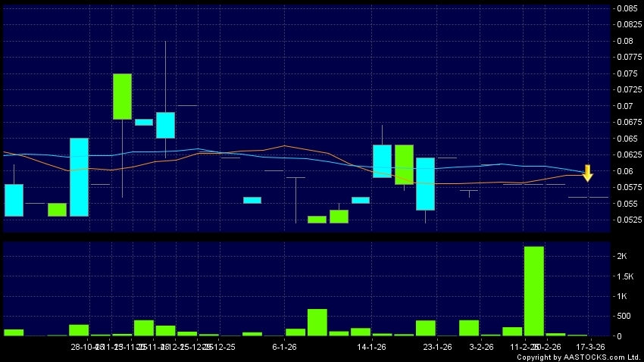Click the 0.0525 price axis label

[x=626, y=220]
